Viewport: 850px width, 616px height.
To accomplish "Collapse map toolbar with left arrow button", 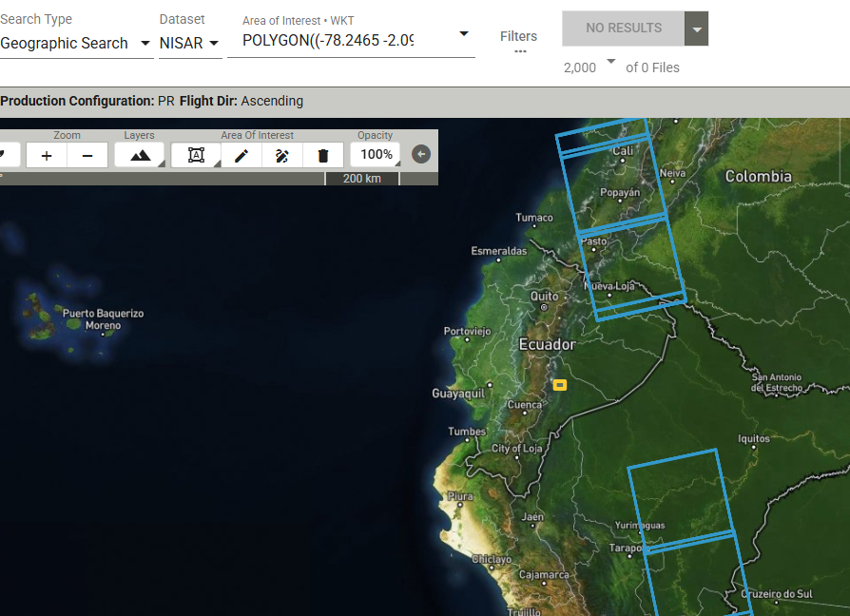I will coord(421,154).
